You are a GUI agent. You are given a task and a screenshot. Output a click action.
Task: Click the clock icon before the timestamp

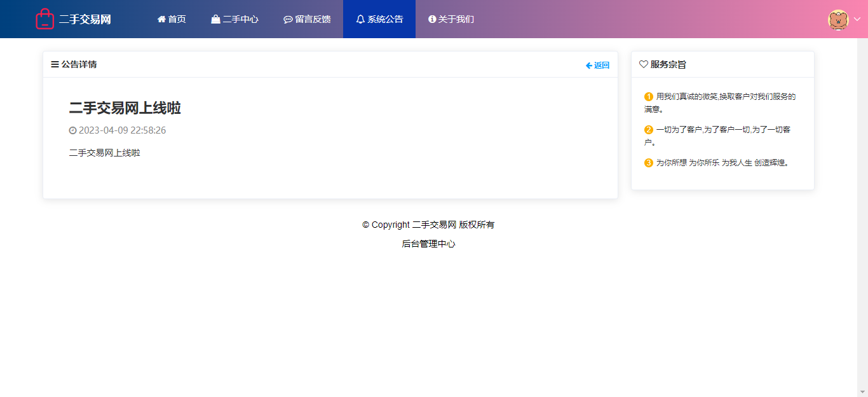[72, 130]
